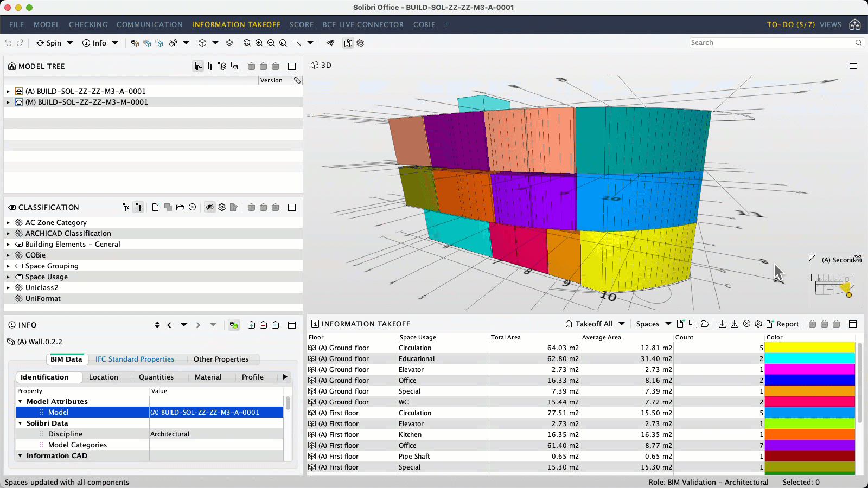Click the yellow Circulation color swatch

809,348
